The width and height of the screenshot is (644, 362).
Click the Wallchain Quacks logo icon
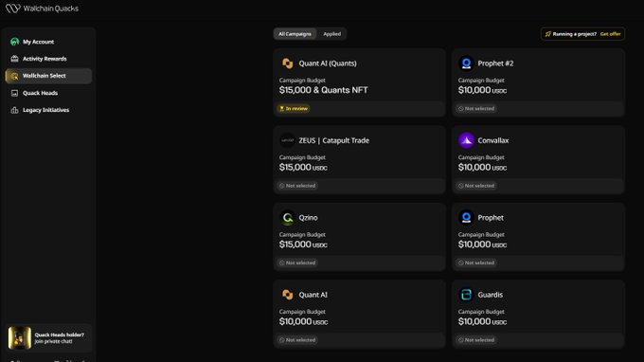click(12, 9)
